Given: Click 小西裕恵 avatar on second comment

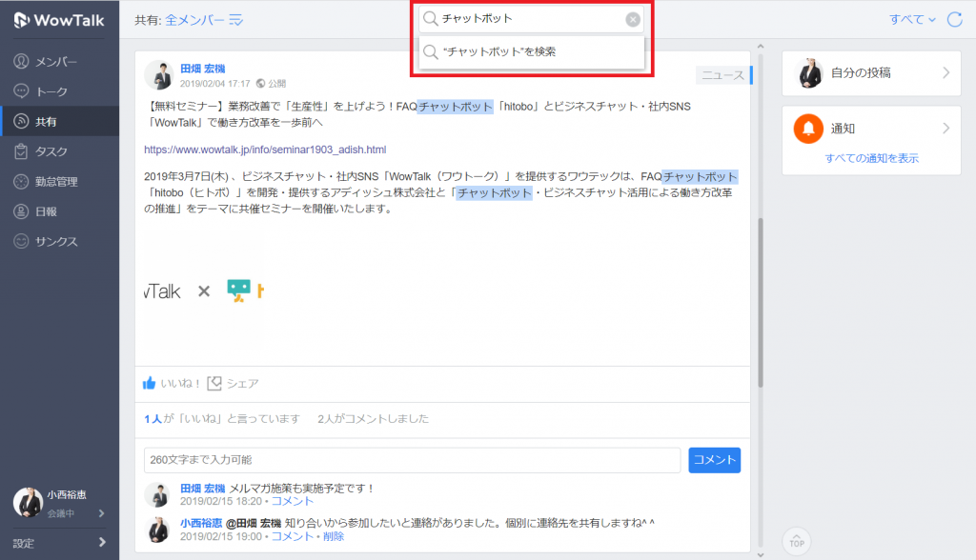Looking at the screenshot, I should (157, 530).
